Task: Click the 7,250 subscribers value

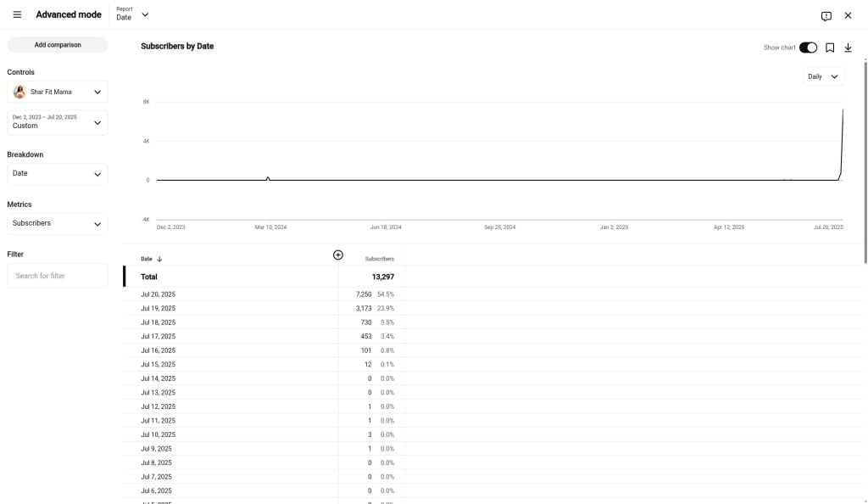Action: tap(364, 294)
